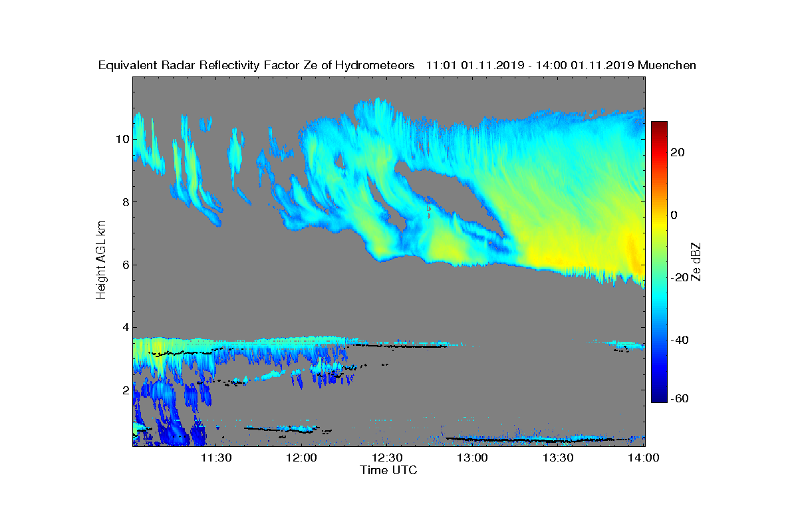Click the date range '11:01 01.11.2019 - 14:00 01.11.2019 Muenchen'
The width and height of the screenshot is (798, 532).
point(561,66)
